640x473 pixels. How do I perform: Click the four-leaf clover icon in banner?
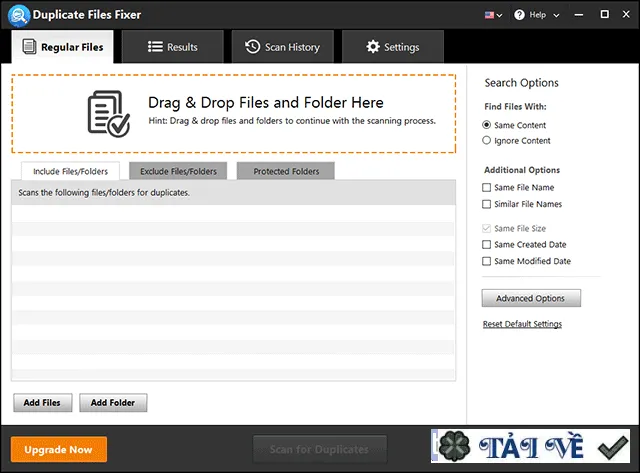coord(454,446)
